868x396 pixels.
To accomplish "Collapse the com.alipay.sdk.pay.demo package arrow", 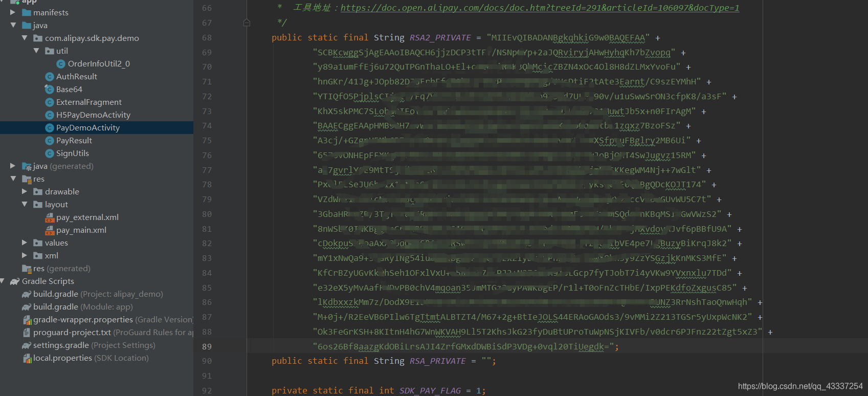I will click(x=25, y=38).
